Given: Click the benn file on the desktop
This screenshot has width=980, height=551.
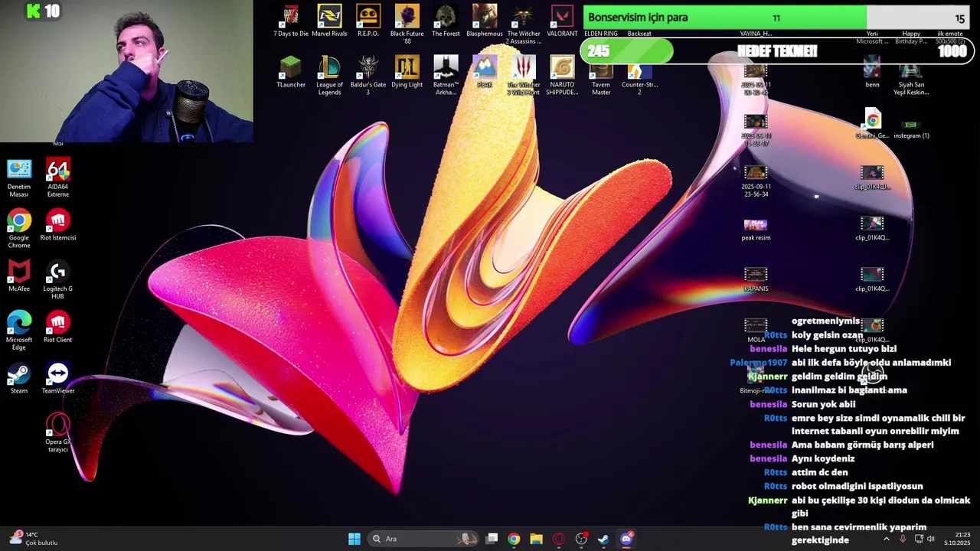Looking at the screenshot, I should 872,72.
